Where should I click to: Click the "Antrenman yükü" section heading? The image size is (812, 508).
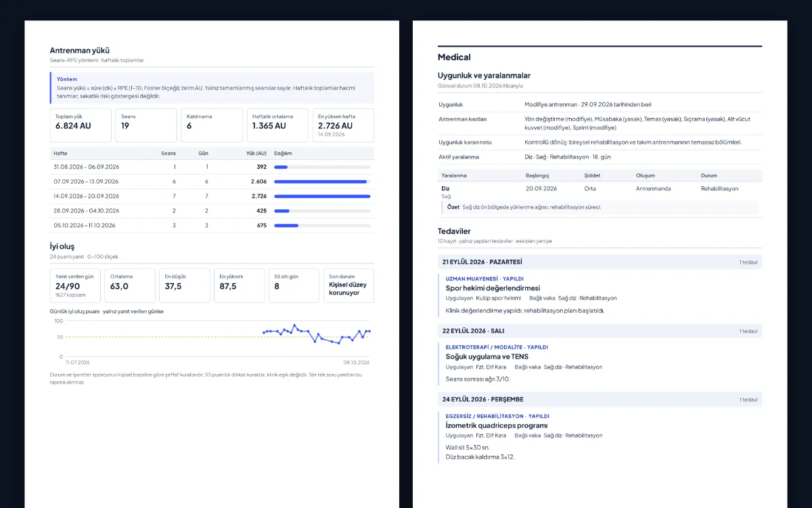(80, 50)
